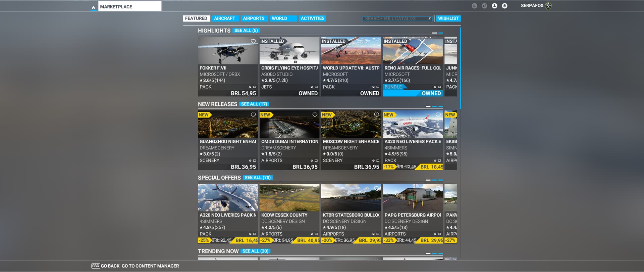Click 4SIMMERS publisher on A320 Pack N
This screenshot has height=272, width=644.
tap(211, 221)
